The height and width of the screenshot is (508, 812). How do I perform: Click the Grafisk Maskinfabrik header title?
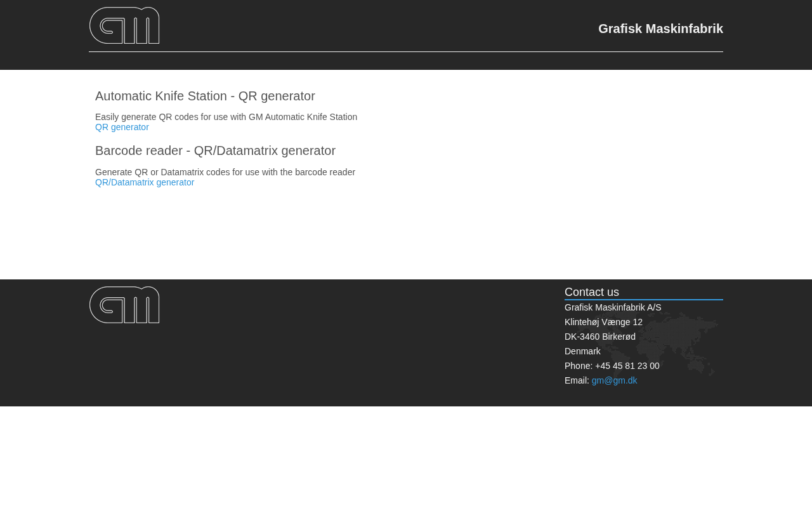pyautogui.click(x=660, y=29)
